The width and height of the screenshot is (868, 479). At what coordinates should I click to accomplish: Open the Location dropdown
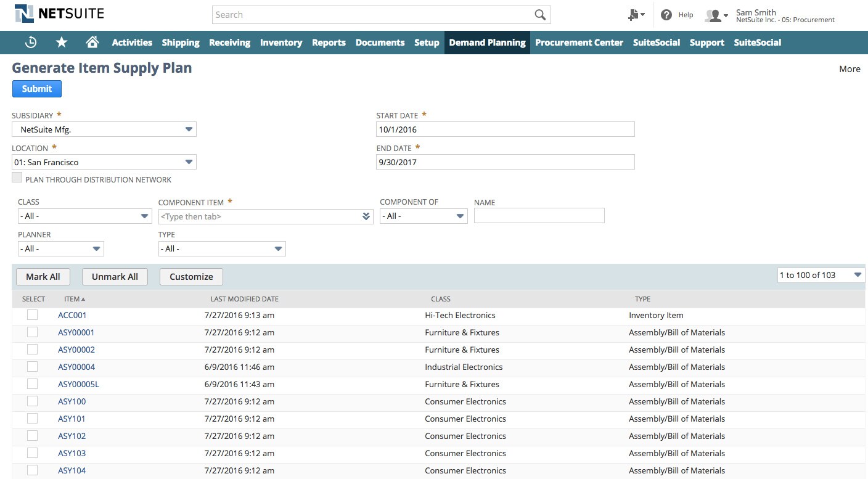point(104,162)
